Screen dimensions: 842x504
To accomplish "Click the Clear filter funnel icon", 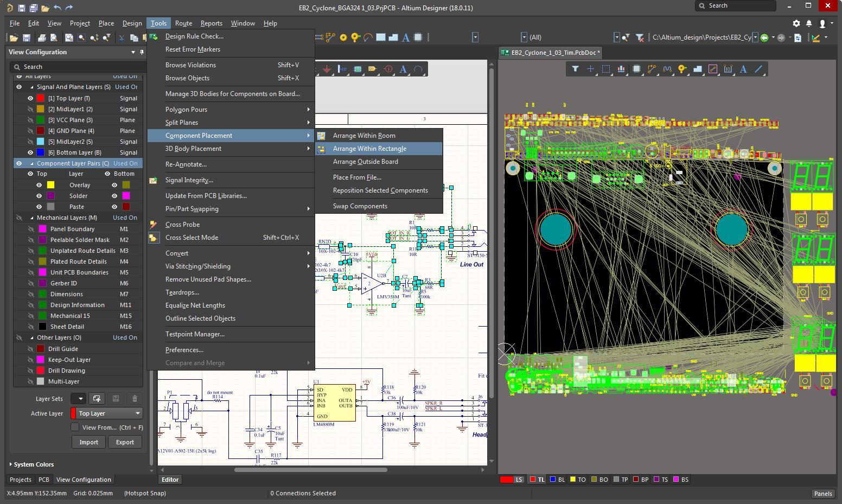I will point(640,37).
